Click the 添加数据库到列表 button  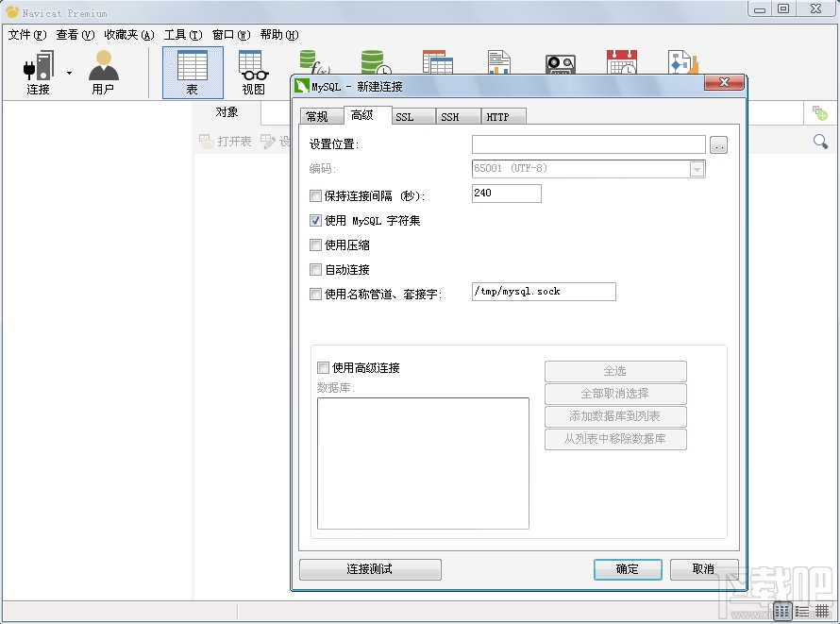(x=615, y=416)
